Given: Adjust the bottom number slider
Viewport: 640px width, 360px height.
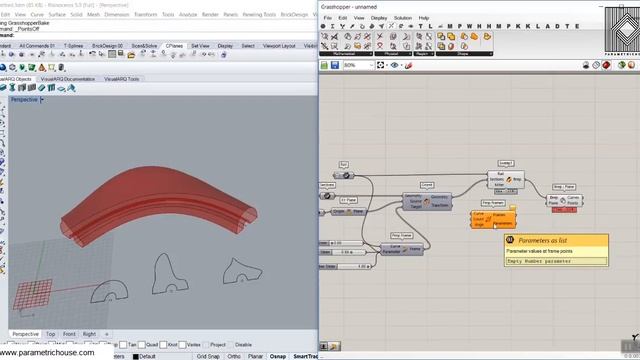Looking at the screenshot, I should [345, 267].
